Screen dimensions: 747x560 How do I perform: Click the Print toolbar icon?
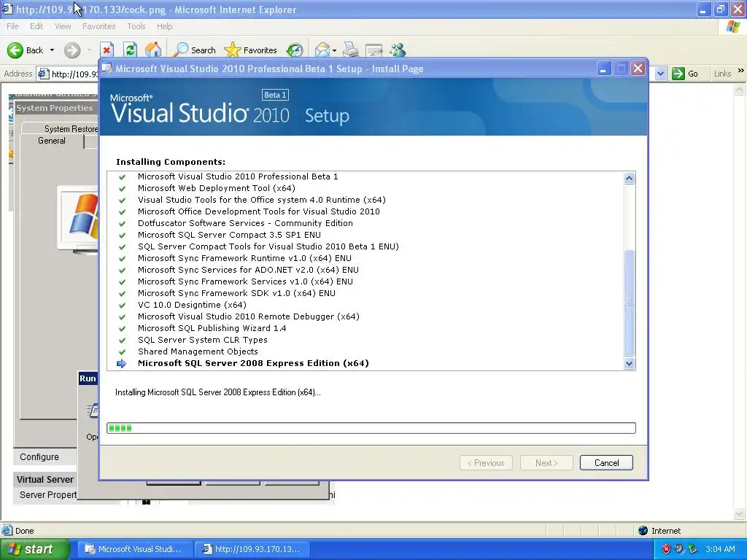coord(351,50)
